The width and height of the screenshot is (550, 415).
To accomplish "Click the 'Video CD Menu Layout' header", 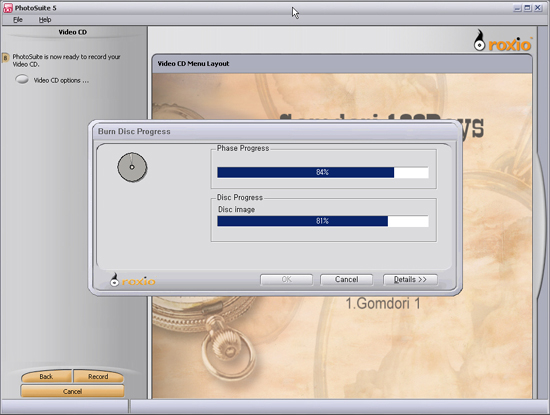I will [193, 63].
